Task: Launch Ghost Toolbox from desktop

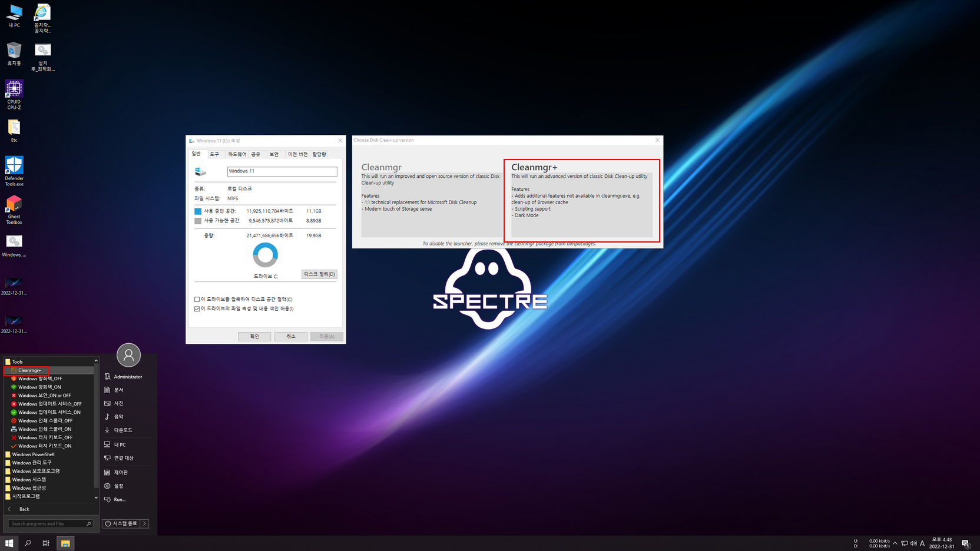Action: point(14,210)
